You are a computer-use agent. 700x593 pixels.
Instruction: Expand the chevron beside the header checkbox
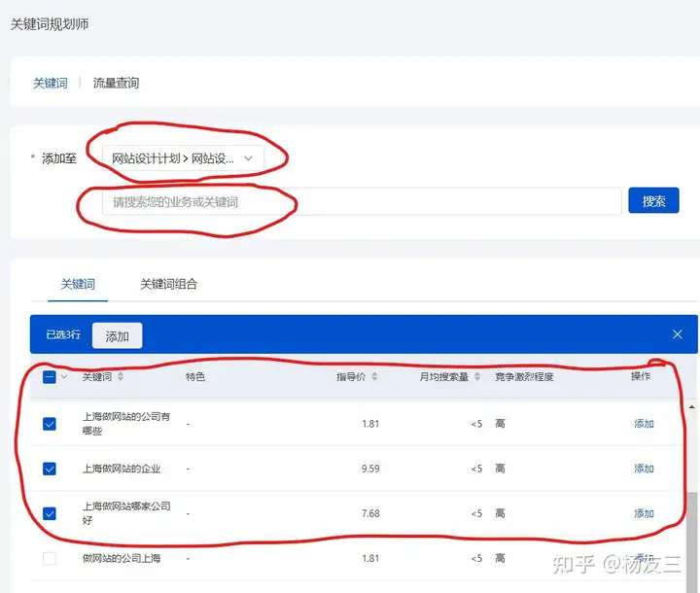[x=64, y=377]
